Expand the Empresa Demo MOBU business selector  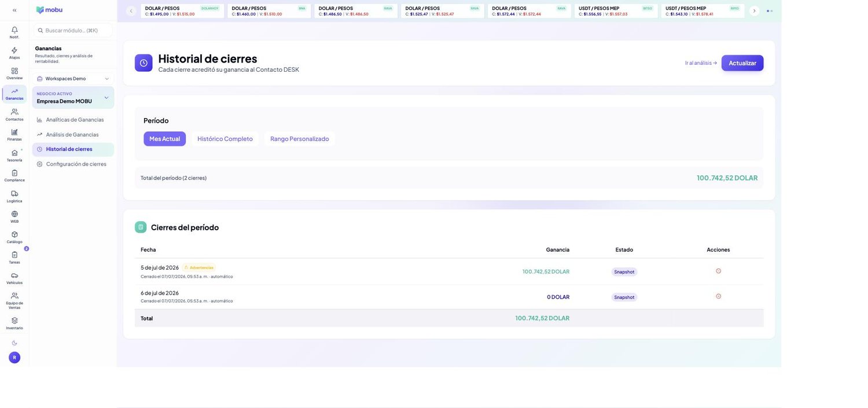(x=73, y=98)
